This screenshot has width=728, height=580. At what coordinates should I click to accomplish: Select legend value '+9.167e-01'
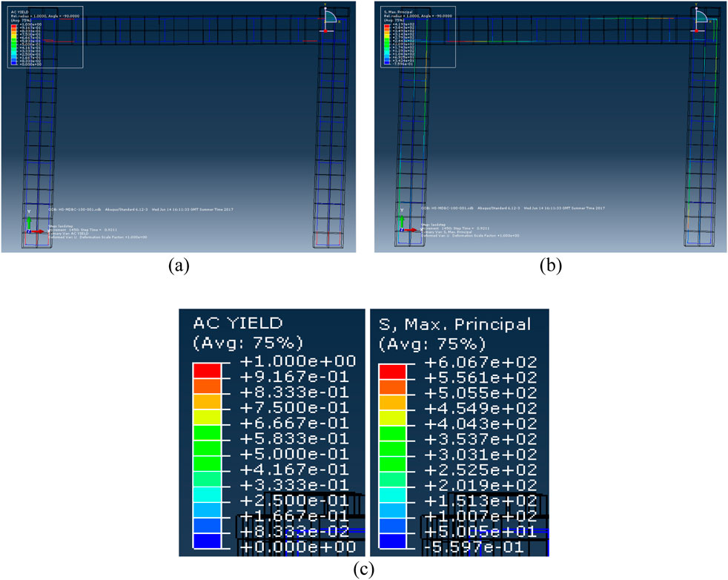coord(294,377)
